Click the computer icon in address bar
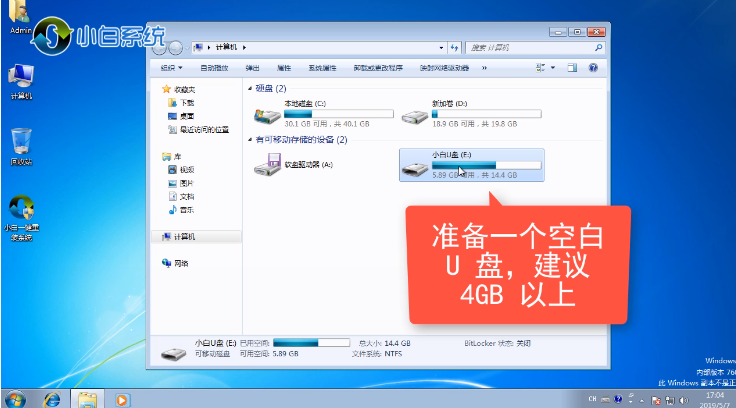This screenshot has width=736, height=408. pos(198,47)
